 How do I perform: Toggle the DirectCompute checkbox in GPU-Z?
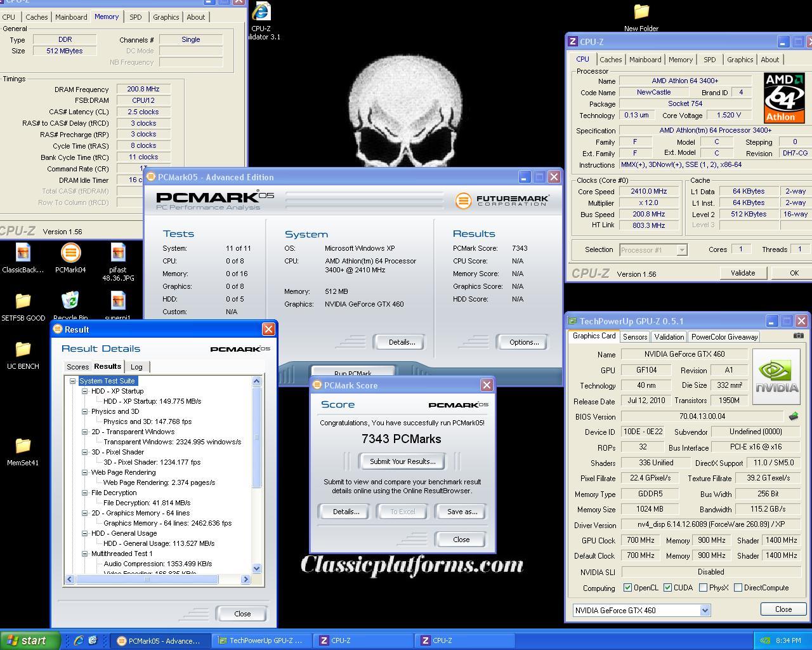click(738, 588)
